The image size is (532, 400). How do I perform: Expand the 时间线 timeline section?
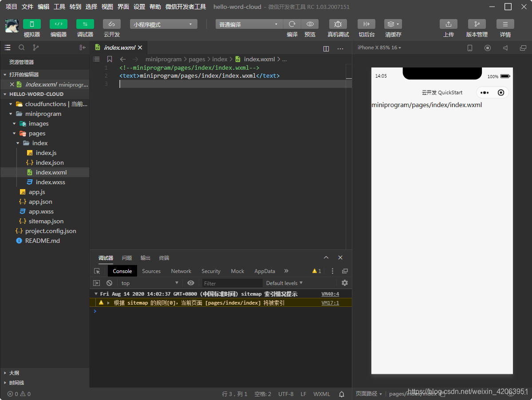[x=45, y=383]
